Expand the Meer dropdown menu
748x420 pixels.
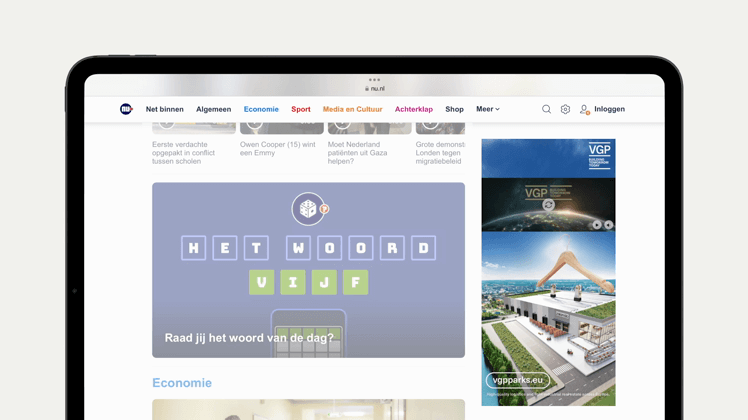point(487,109)
